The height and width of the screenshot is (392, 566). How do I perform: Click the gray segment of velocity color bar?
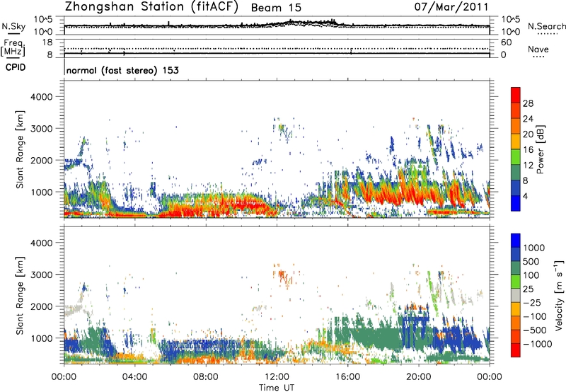point(516,296)
